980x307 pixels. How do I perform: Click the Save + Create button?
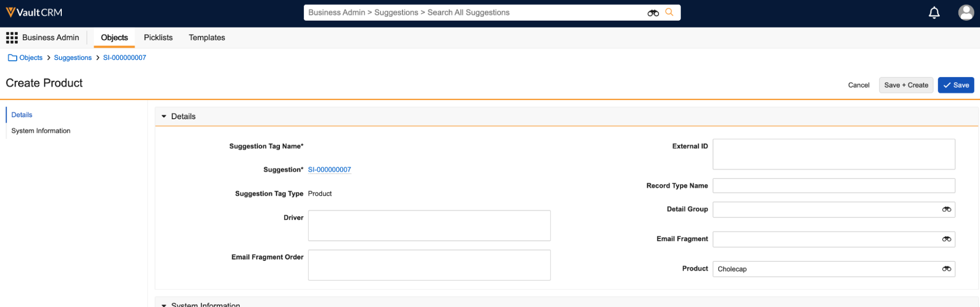(905, 85)
